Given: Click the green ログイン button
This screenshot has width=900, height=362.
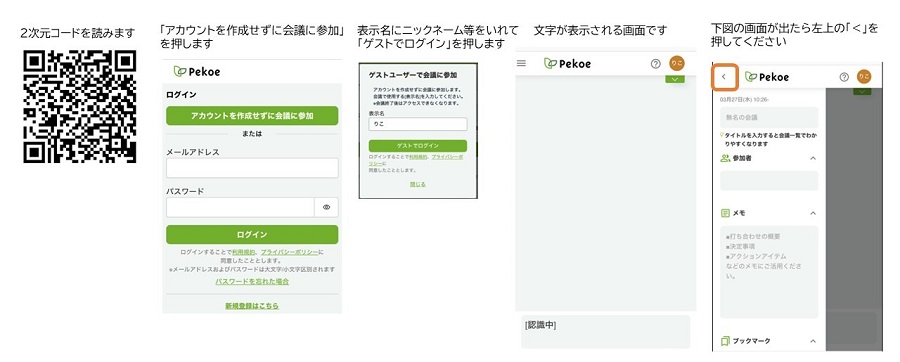Looking at the screenshot, I should click(252, 235).
